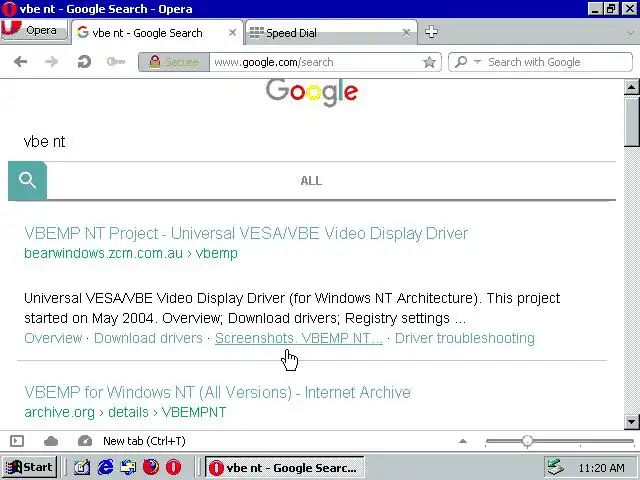Open the bearwindows.zcm.com.au › vbemp URL

pos(131,253)
